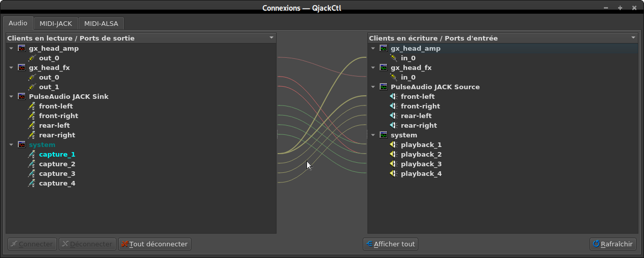Collapse PulseAudio JACK Source tree node

[x=374, y=87]
